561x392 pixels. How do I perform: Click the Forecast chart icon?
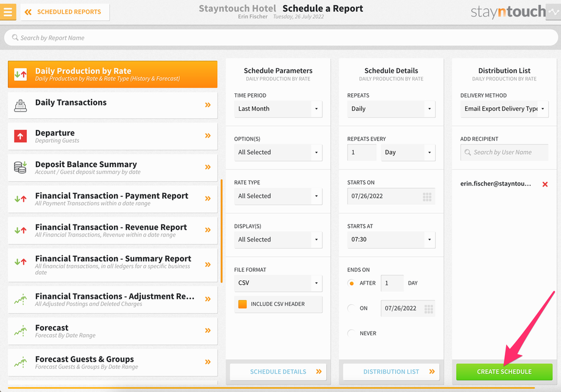(x=20, y=331)
